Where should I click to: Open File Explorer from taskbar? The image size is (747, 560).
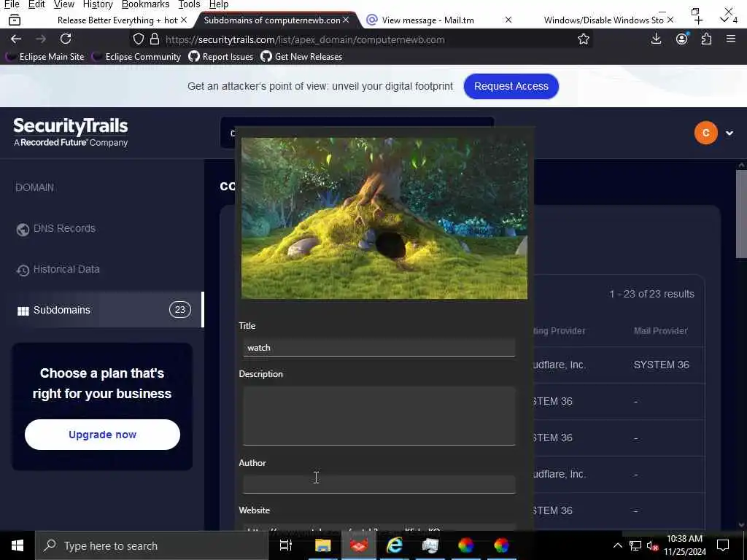(322, 545)
